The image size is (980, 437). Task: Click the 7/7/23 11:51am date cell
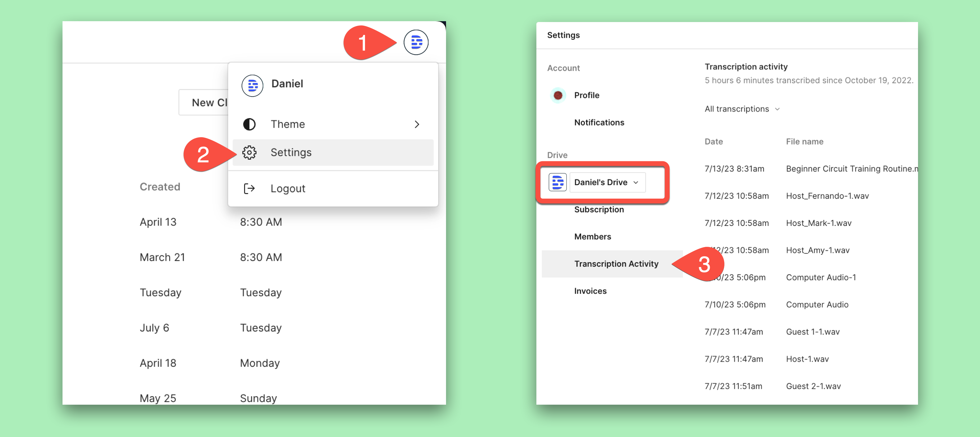733,386
